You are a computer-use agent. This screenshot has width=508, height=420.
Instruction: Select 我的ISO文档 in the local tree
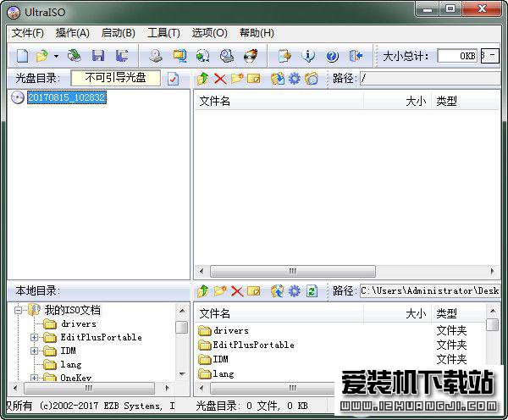[x=73, y=310]
